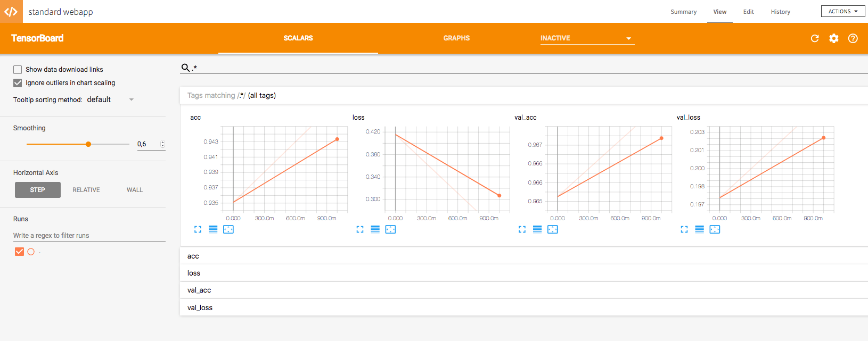Image resolution: width=868 pixels, height=341 pixels.
Task: Click the smoothing slider track
Action: click(x=78, y=144)
